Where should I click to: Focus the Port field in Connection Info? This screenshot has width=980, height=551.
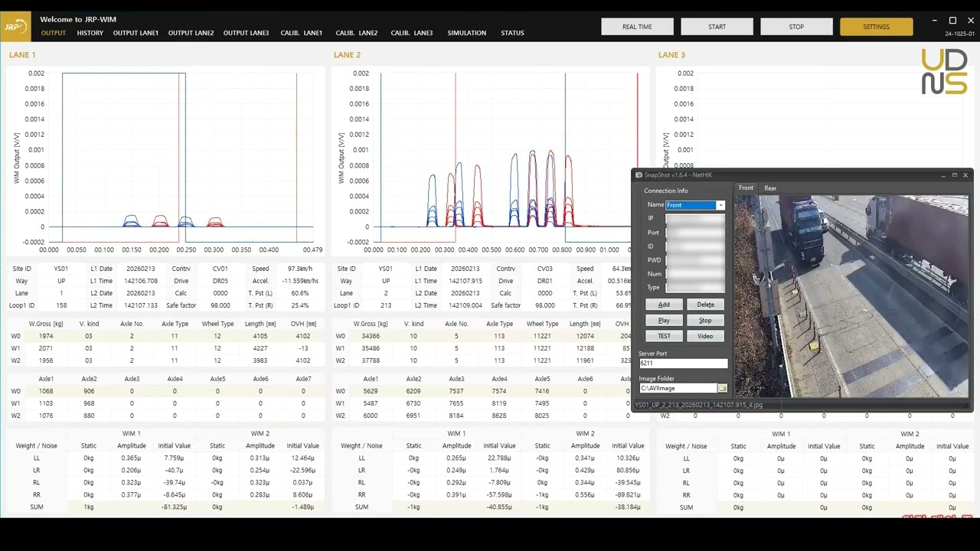(695, 233)
